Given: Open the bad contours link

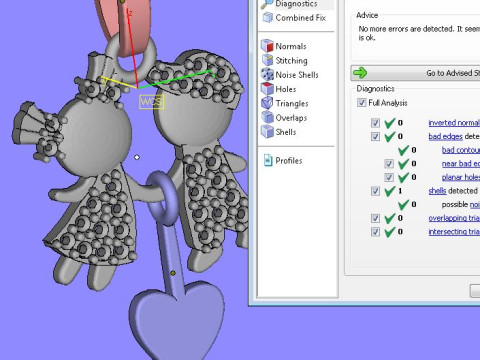Looking at the screenshot, I should (461, 150).
